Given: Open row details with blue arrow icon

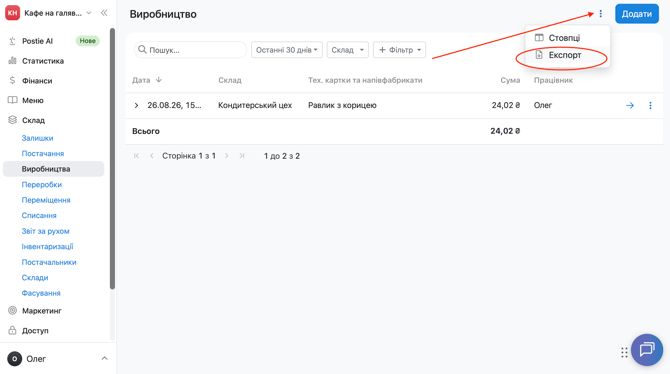Looking at the screenshot, I should pyautogui.click(x=630, y=105).
